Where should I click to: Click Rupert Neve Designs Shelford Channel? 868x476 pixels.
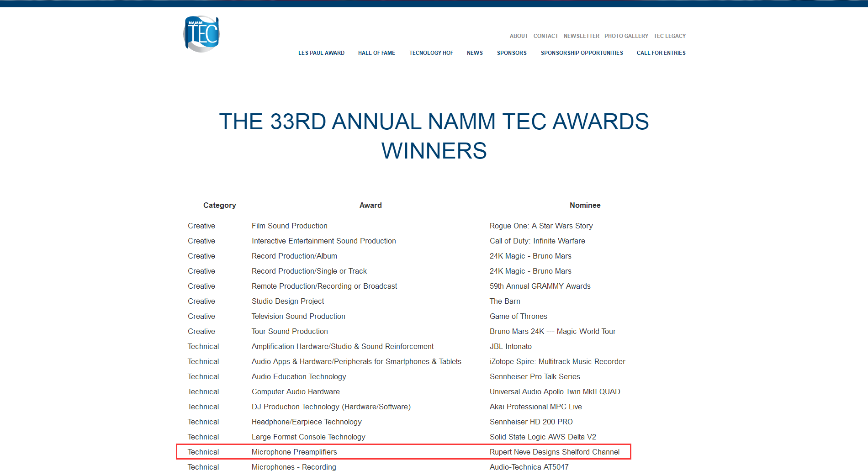[x=554, y=452]
